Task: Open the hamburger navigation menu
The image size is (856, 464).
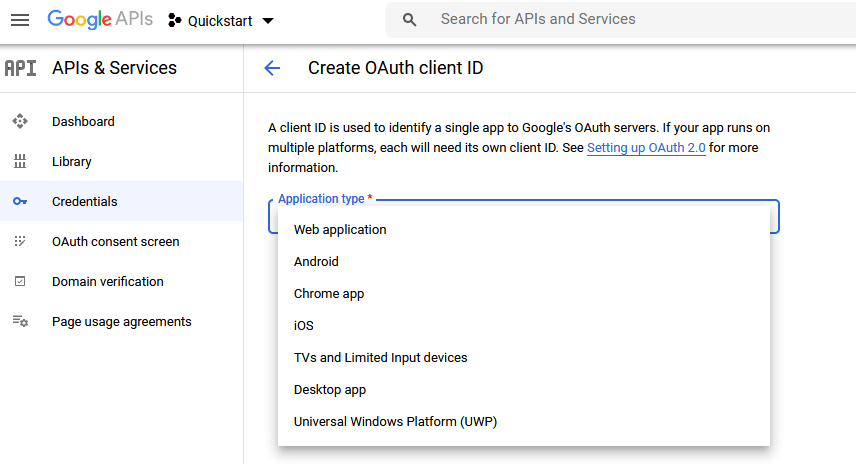Action: point(20,20)
